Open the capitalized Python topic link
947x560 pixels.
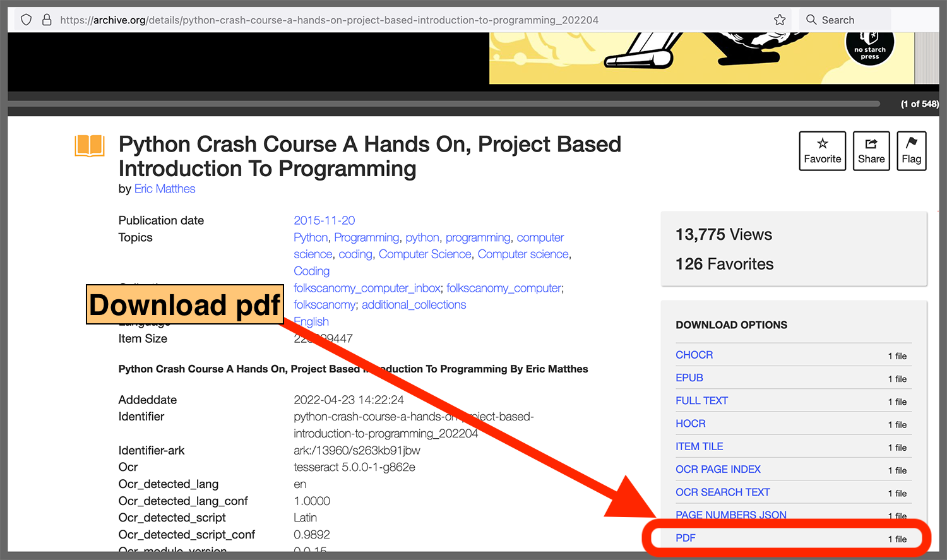click(x=311, y=237)
